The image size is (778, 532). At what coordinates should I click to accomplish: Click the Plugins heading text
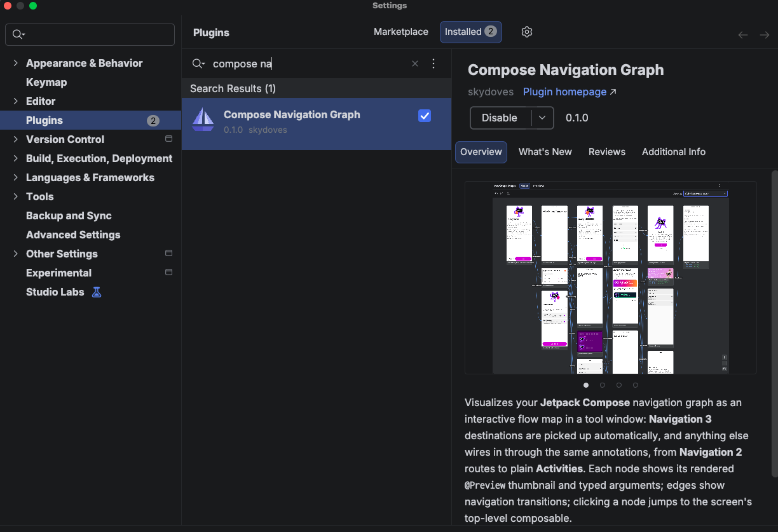[x=211, y=32]
